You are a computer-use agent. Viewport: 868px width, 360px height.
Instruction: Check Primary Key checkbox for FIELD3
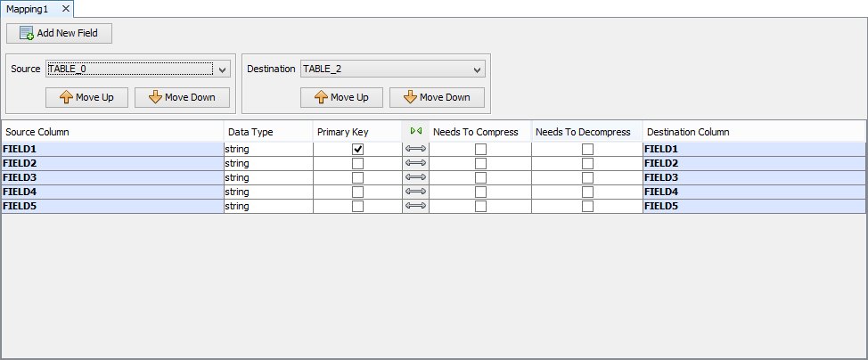point(357,178)
